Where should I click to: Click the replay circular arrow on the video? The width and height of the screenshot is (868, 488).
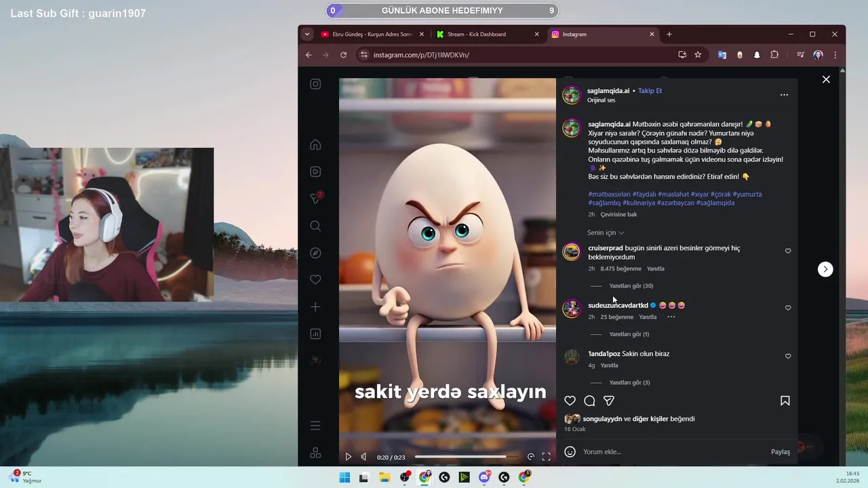(531, 457)
